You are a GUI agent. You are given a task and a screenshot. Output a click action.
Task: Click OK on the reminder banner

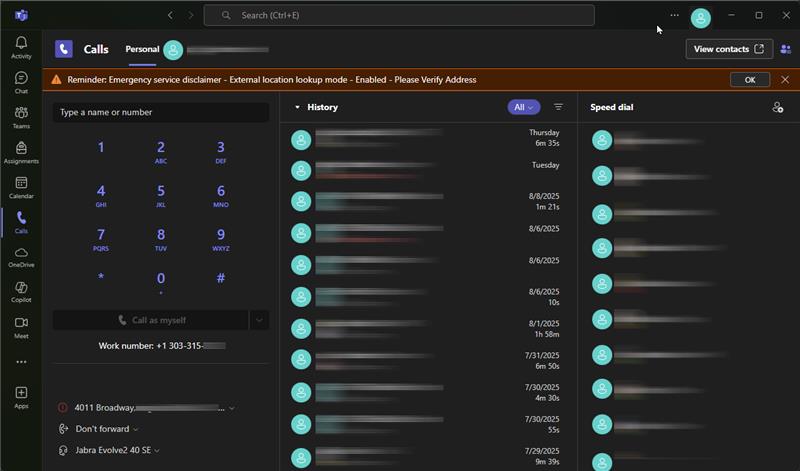tap(749, 80)
